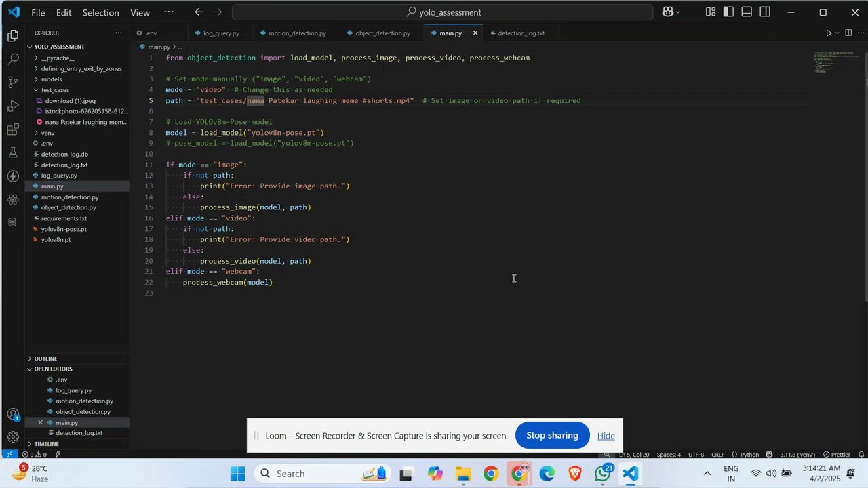Viewport: 868px width, 488px height.
Task: Open the remote window indicator in status bar
Action: pos(9,454)
